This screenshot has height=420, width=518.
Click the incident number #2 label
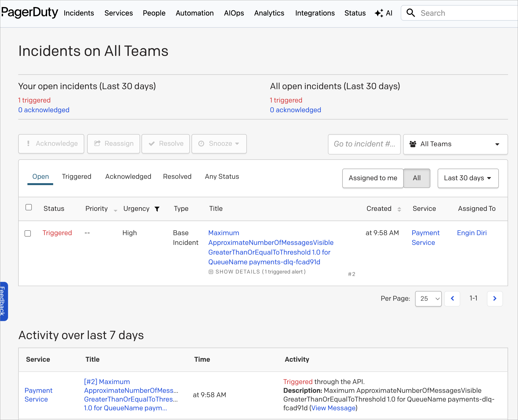[351, 274]
